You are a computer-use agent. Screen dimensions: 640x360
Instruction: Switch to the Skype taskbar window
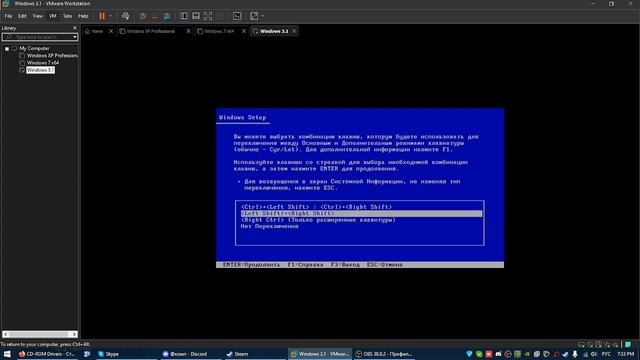127,354
